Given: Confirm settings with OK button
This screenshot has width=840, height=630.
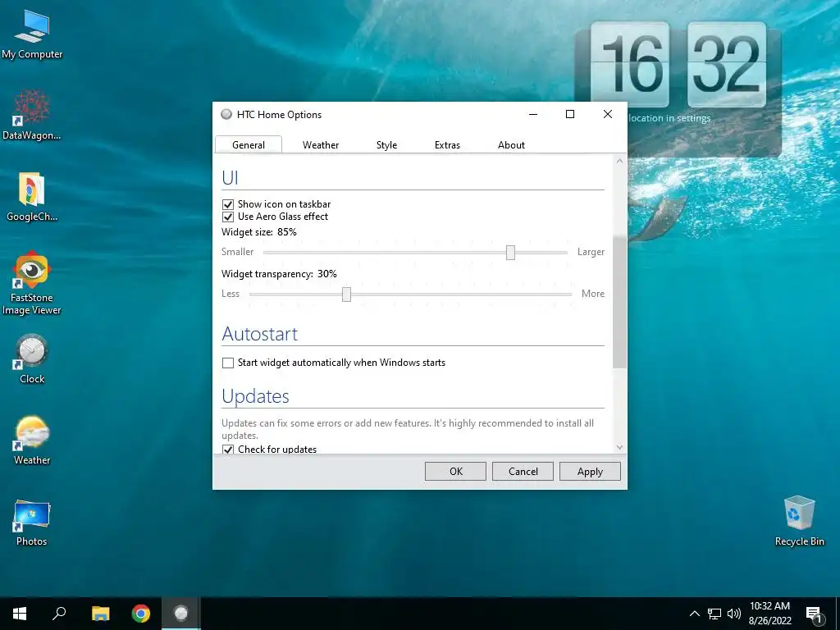Looking at the screenshot, I should (x=455, y=472).
